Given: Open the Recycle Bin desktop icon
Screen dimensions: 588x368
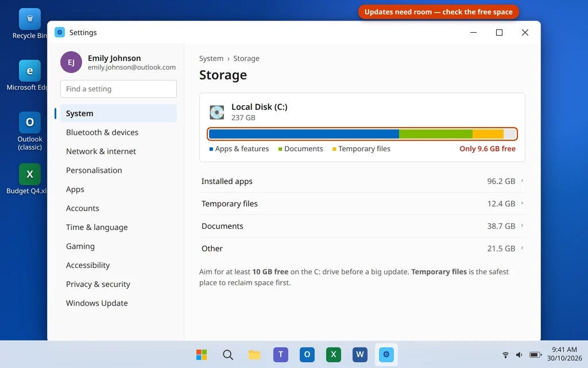Looking at the screenshot, I should pos(30,19).
